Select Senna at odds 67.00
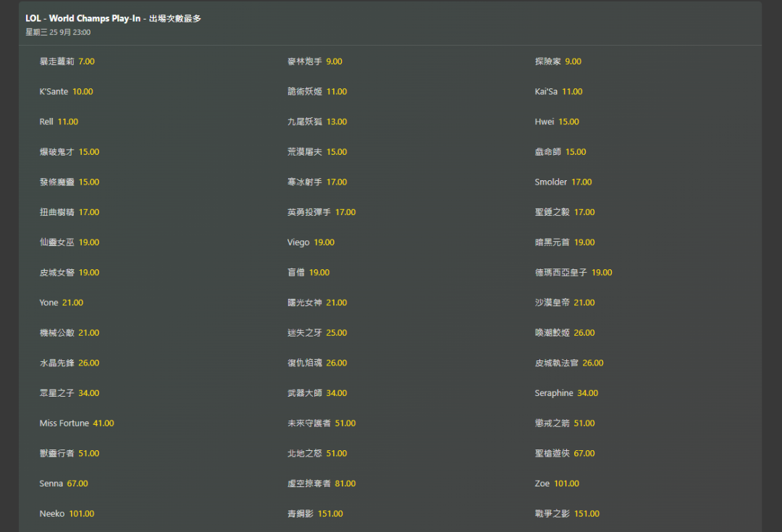Viewport: 782px width, 532px height. [63, 484]
